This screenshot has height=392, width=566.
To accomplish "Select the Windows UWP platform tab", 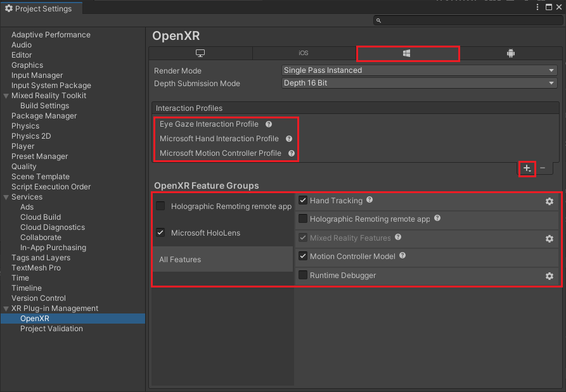I will click(408, 53).
